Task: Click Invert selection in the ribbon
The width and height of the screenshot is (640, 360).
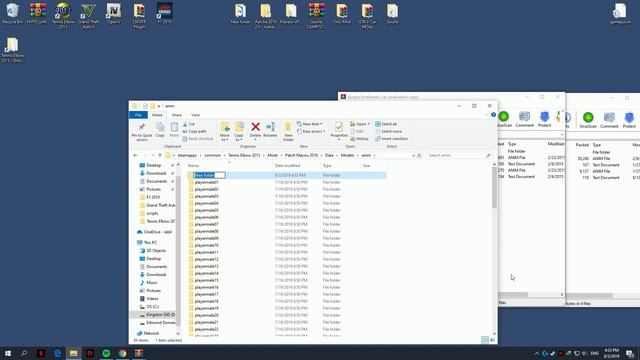Action: (391, 139)
